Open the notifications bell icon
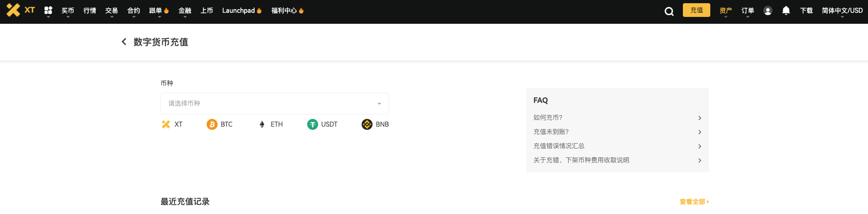The image size is (868, 214). [786, 11]
